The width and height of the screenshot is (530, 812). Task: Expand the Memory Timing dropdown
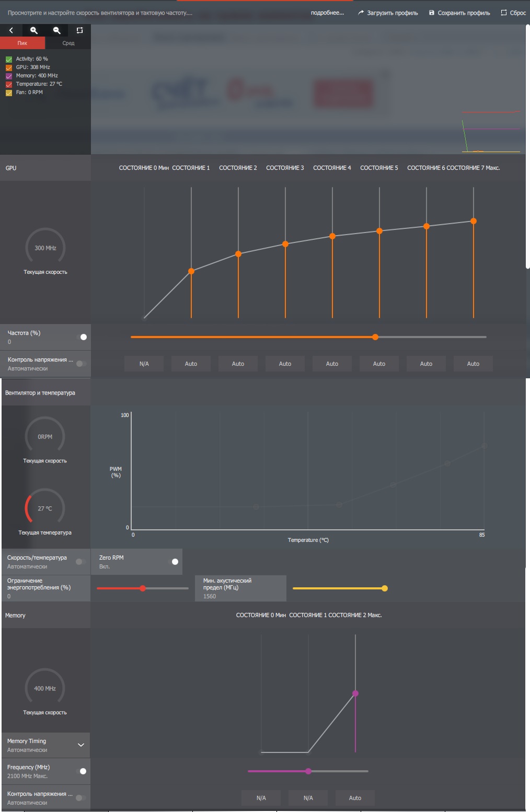(81, 745)
